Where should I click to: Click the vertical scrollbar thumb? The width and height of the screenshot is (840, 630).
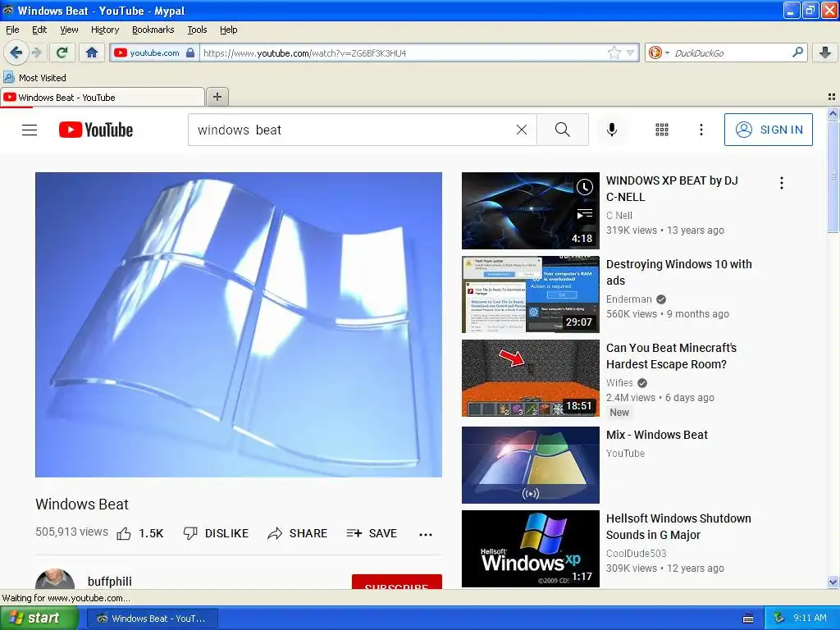833,176
